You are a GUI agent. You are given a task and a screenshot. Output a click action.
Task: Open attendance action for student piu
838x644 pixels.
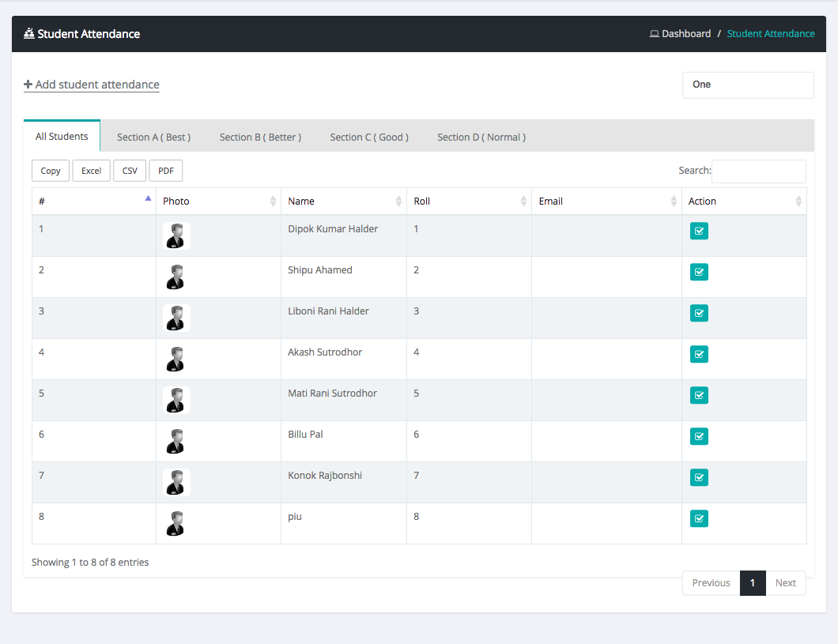699,518
